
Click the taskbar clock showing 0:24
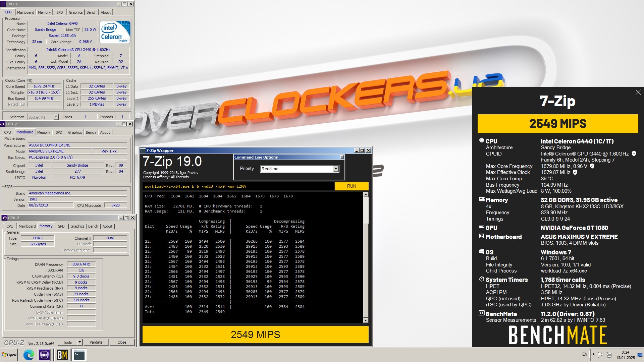[x=625, y=355]
